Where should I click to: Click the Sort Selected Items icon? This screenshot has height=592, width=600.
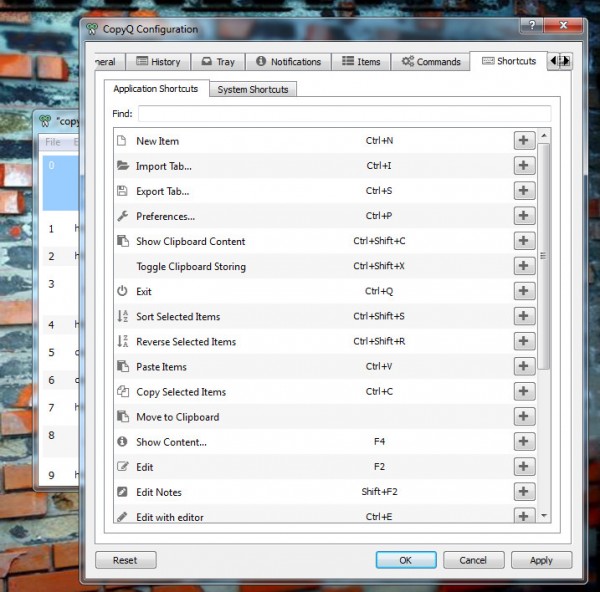point(122,316)
